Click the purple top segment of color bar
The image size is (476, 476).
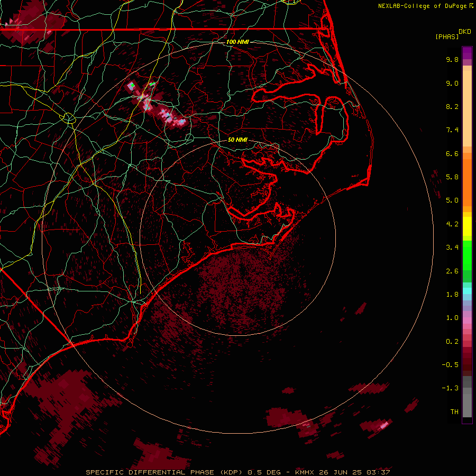467,53
